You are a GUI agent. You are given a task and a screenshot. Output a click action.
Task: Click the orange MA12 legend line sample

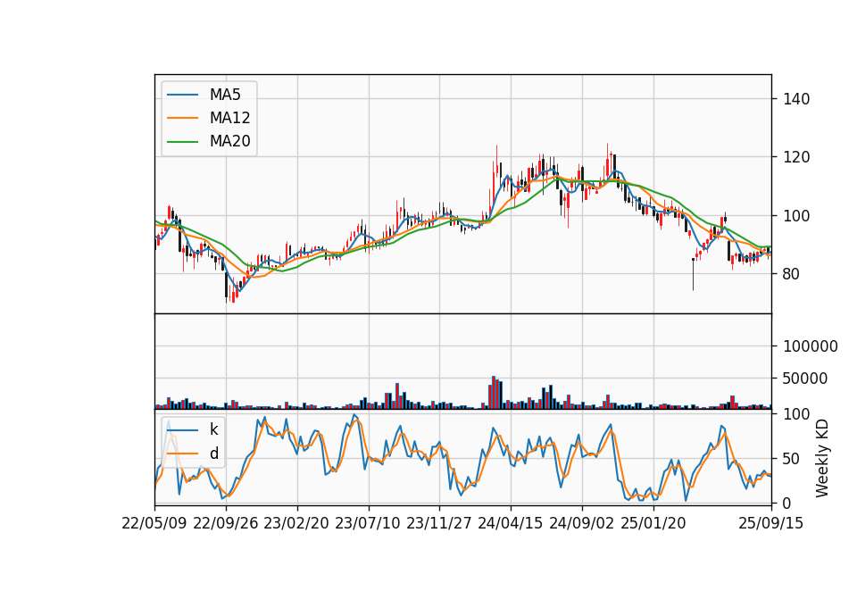tap(182, 118)
